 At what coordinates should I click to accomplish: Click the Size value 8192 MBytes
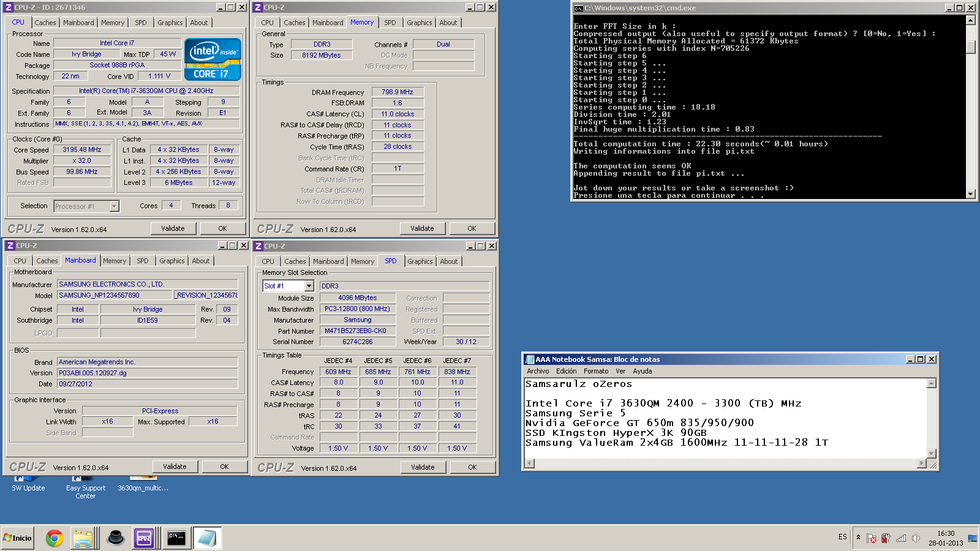tap(322, 55)
